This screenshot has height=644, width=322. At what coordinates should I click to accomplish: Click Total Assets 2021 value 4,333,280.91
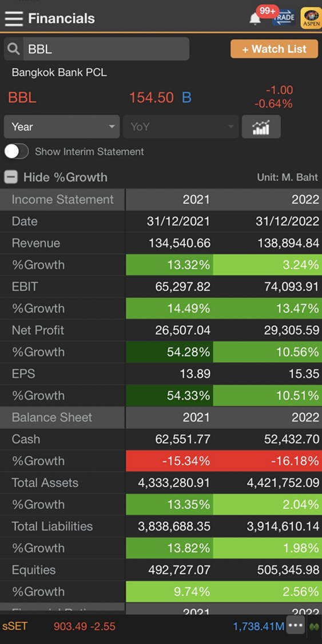click(174, 483)
